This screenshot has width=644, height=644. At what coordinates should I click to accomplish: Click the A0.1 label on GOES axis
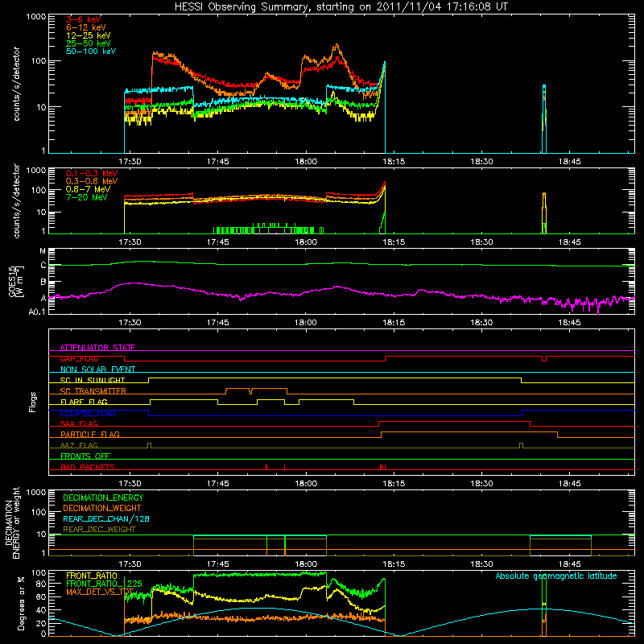37,312
